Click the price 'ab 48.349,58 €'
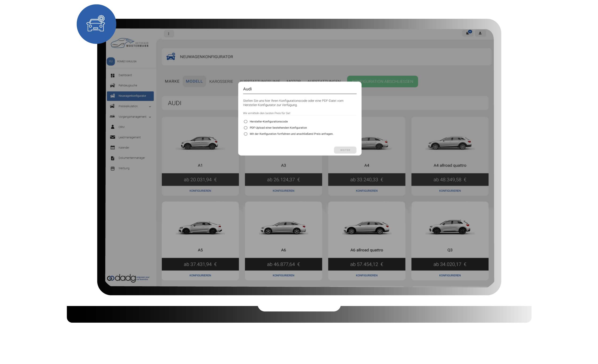This screenshot has width=598, height=364. (x=450, y=180)
